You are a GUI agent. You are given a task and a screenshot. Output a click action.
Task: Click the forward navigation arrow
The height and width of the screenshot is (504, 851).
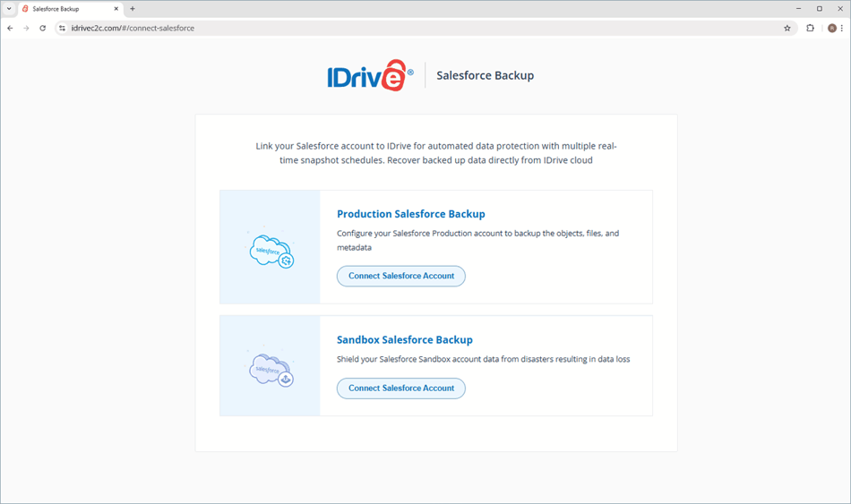coord(26,28)
